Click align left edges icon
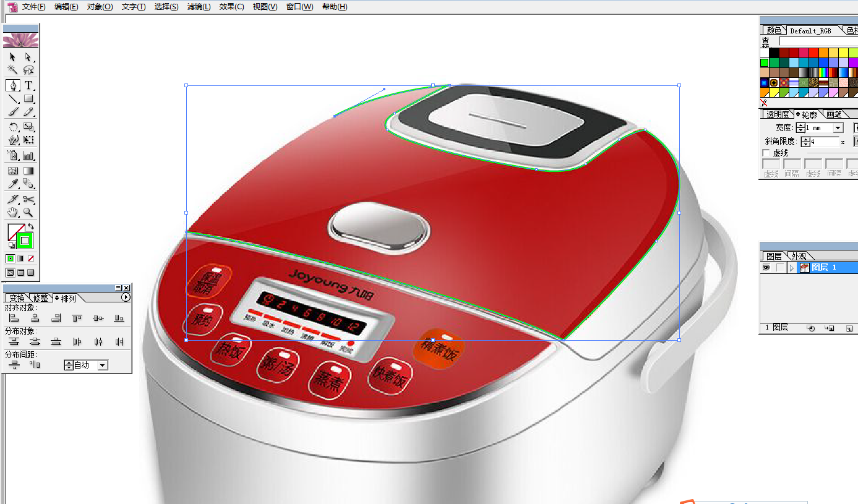Screen dimensions: 858x504 [x=14, y=318]
